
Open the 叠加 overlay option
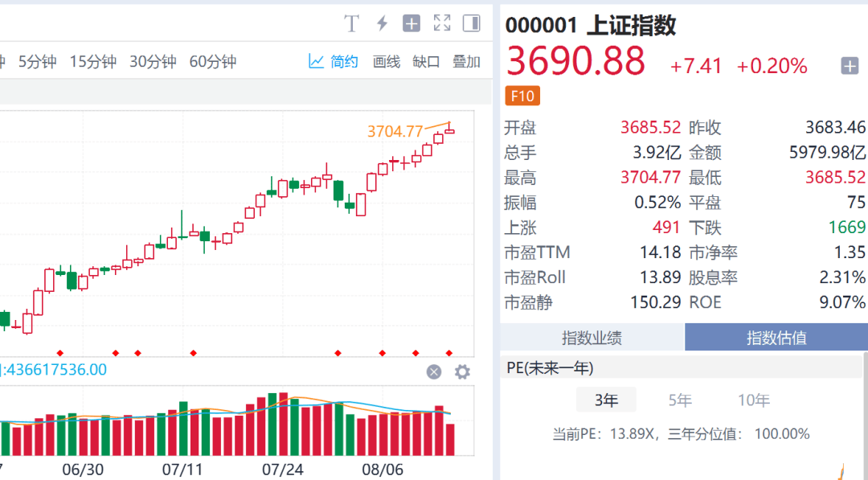(x=466, y=61)
